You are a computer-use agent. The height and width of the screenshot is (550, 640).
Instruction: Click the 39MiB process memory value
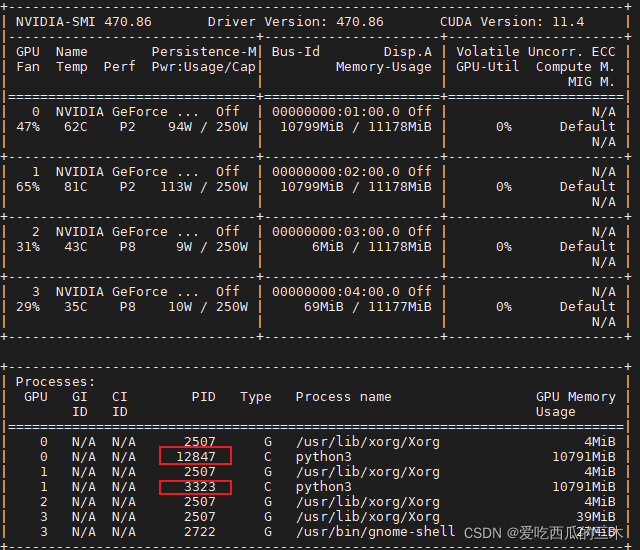596,517
